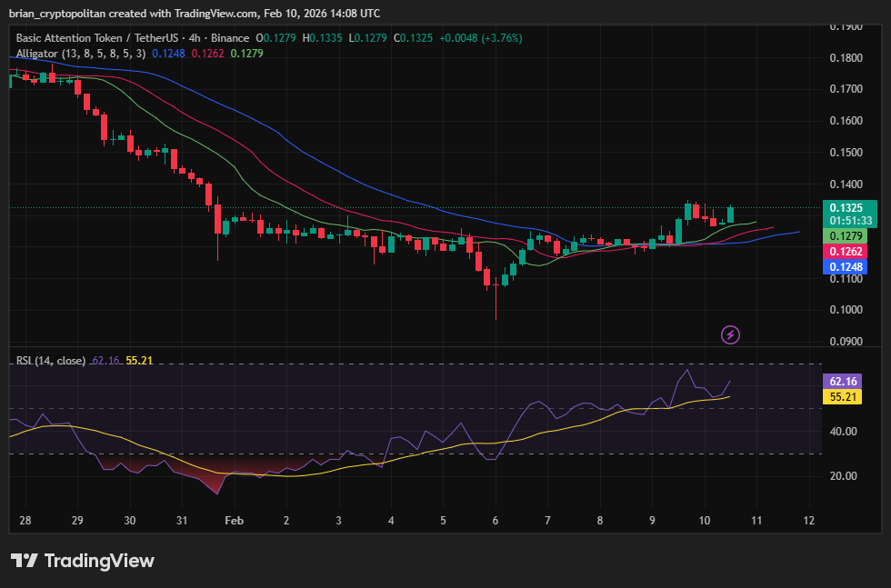Click the blue Alligator value 0.1248 in legend
This screenshot has height=588, width=891.
tap(168, 54)
